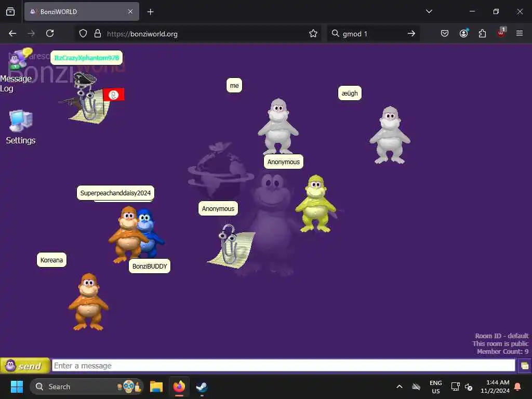
Task: Close the BonziWORLD tab
Action: [x=130, y=12]
